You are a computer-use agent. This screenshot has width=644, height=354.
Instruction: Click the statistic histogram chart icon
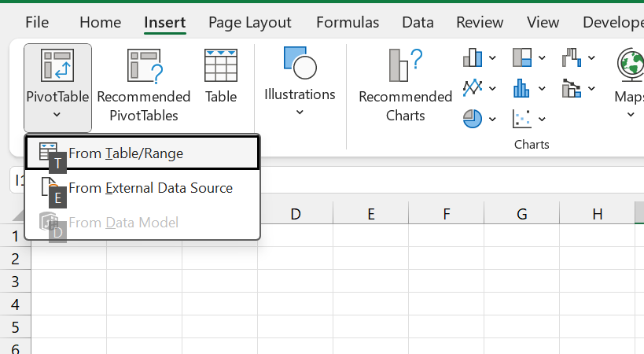pyautogui.click(x=522, y=87)
